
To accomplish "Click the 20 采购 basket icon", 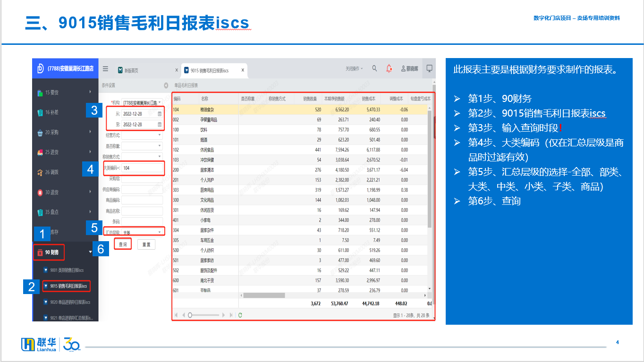I will point(40,133).
